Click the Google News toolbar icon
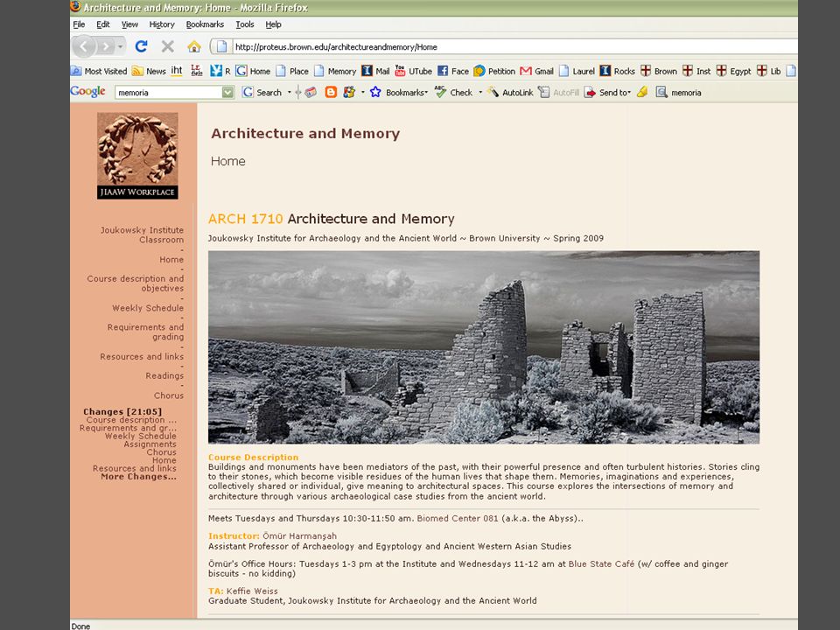 [x=311, y=92]
